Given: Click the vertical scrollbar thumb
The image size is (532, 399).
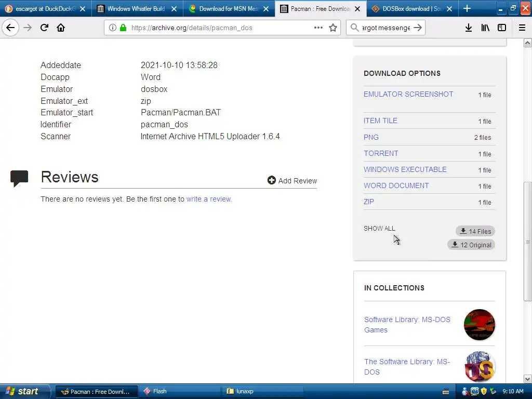Looking at the screenshot, I should point(528,242).
